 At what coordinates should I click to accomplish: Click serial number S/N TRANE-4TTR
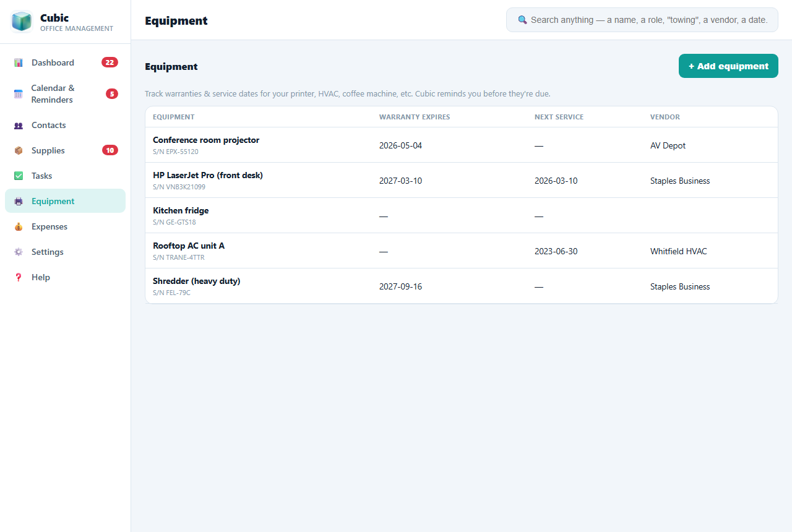coord(179,257)
